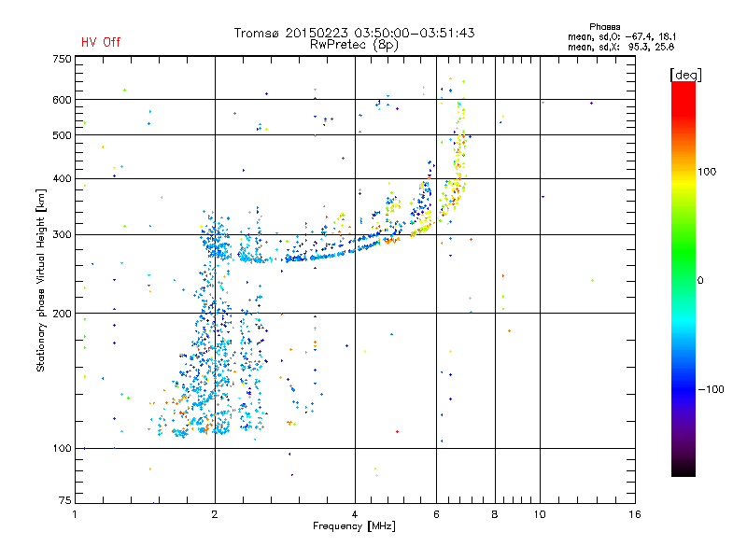Click the 'Phases' header text
The height and width of the screenshot is (560, 747).
[x=604, y=27]
